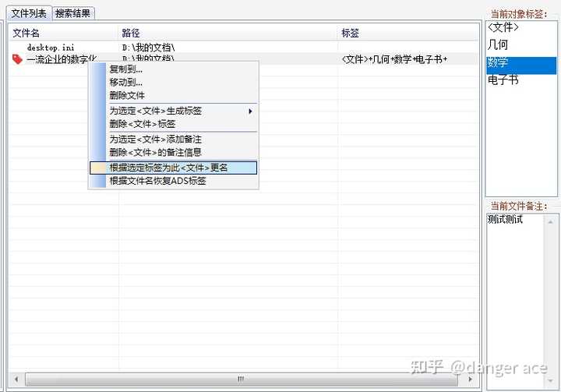This screenshot has height=392, width=561.
Task: Click the horizontal scrollbar right arrow
Action: pos(470,379)
